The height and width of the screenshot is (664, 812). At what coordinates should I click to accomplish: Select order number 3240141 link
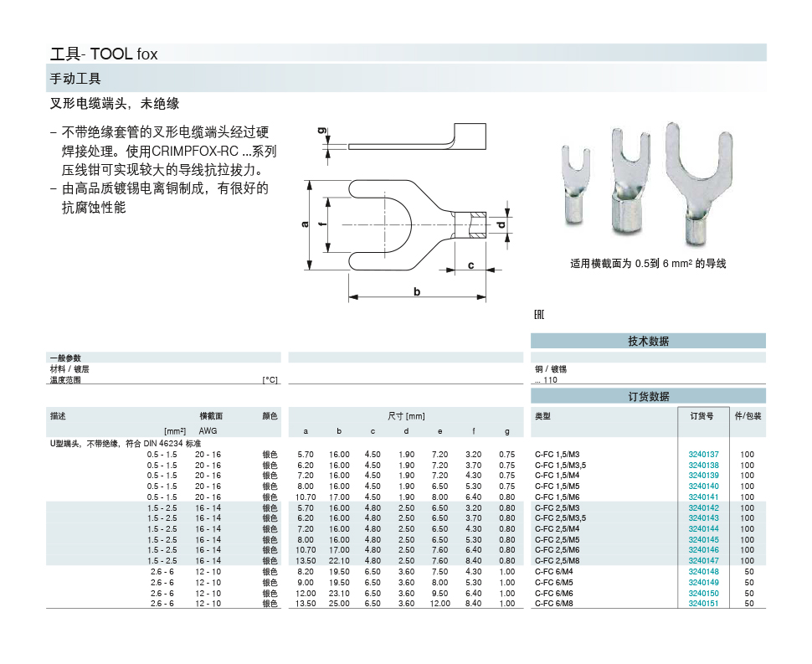pyautogui.click(x=703, y=497)
